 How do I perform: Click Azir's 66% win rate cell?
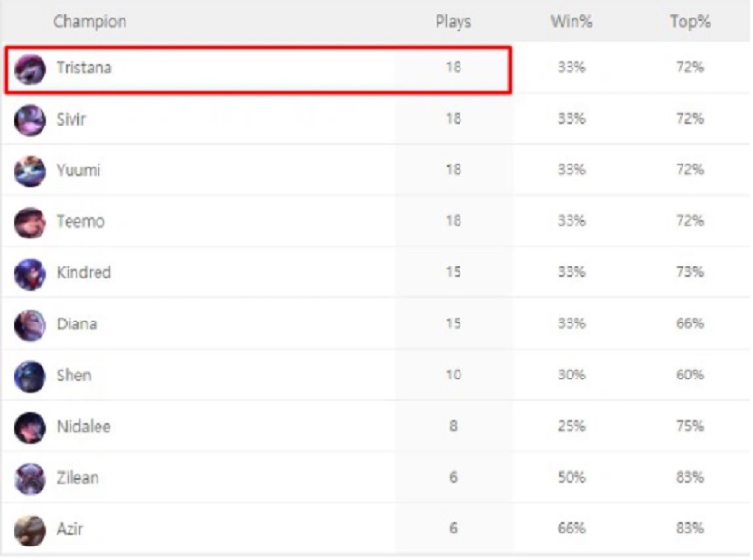572,529
